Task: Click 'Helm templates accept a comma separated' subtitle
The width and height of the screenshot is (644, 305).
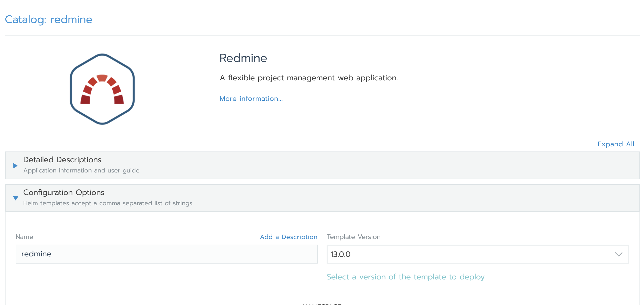Action: click(x=108, y=203)
